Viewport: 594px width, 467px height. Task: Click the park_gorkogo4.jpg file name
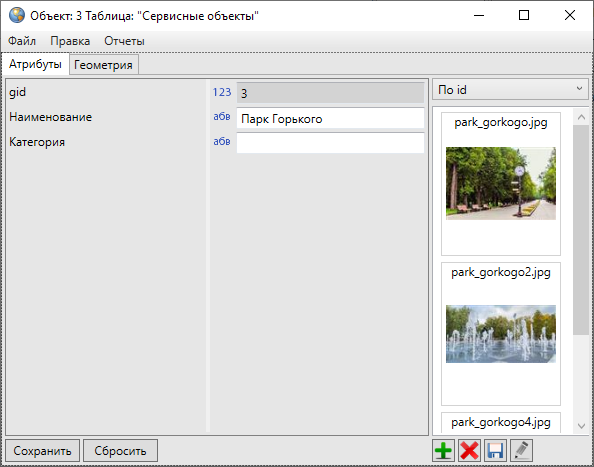pyautogui.click(x=501, y=422)
